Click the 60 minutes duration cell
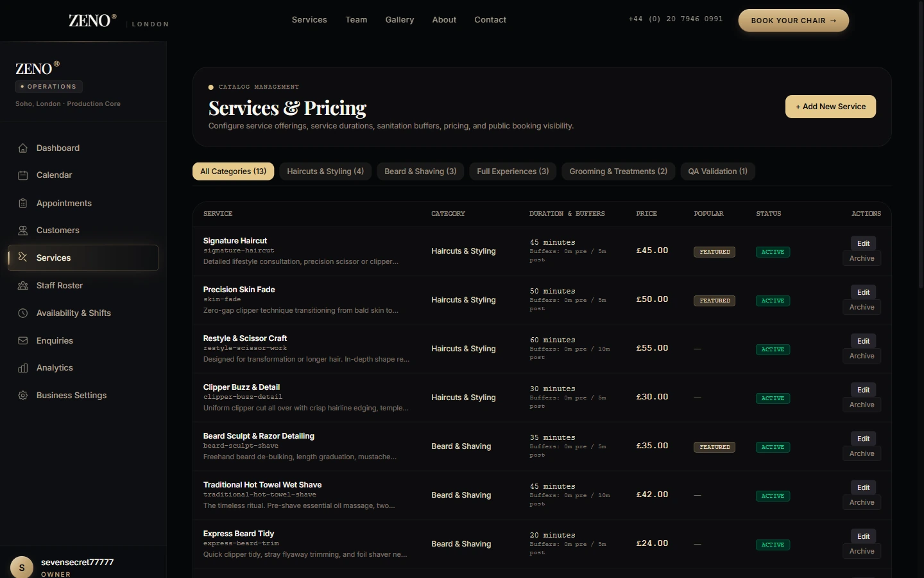The width and height of the screenshot is (924, 578). click(x=552, y=340)
